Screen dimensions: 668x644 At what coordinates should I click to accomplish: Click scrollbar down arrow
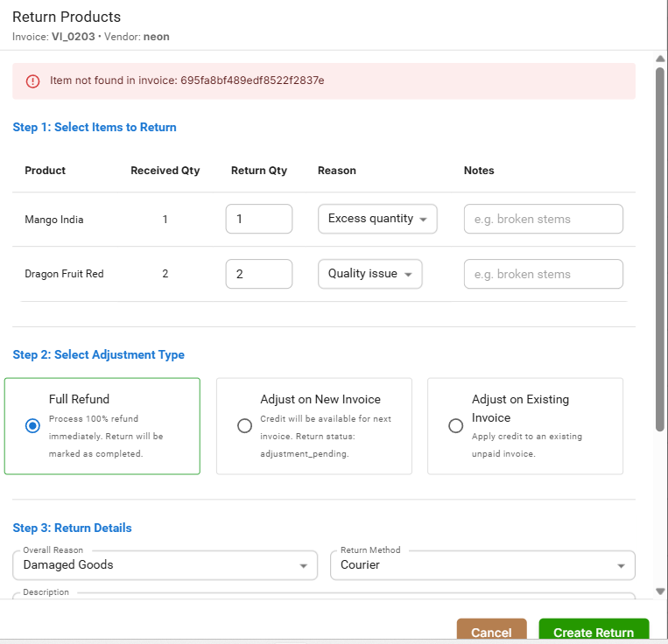tap(660, 592)
